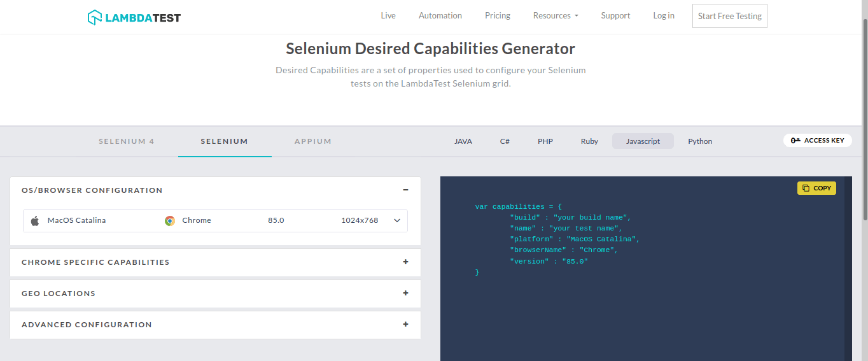Select Javascript as the code language
The width and height of the screenshot is (868, 361).
click(x=643, y=141)
